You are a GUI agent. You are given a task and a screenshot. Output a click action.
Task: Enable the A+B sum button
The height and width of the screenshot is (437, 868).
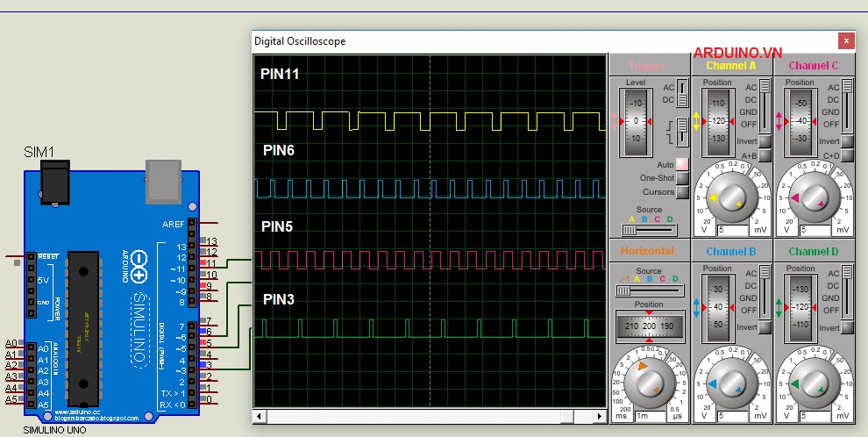click(765, 156)
